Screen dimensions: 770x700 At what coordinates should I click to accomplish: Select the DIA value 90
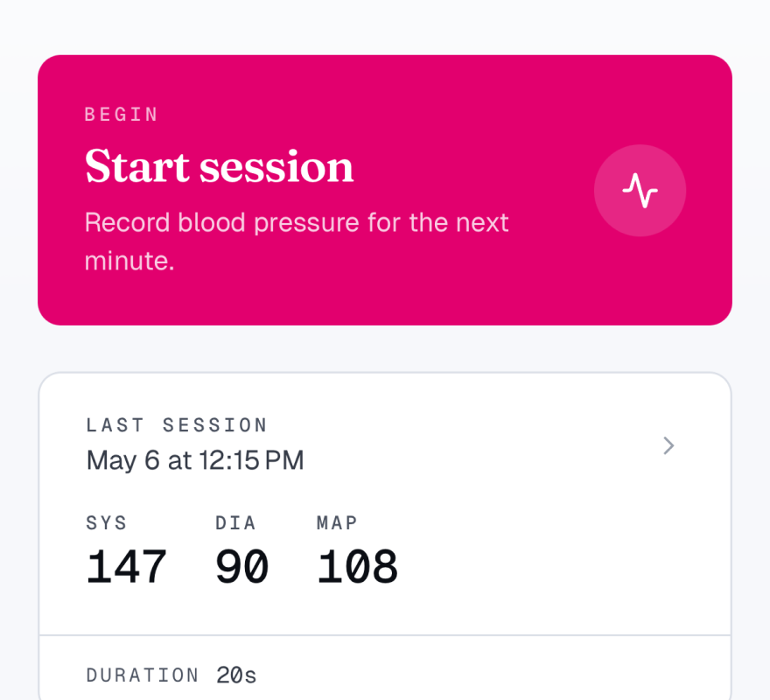pos(242,567)
